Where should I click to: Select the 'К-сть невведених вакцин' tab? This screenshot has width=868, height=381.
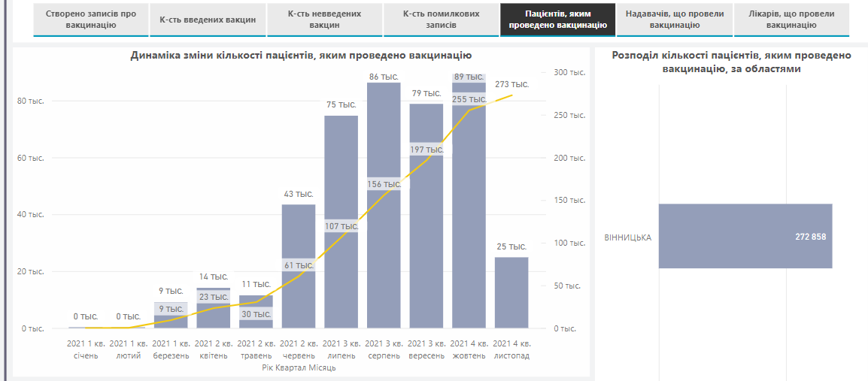[x=324, y=20]
